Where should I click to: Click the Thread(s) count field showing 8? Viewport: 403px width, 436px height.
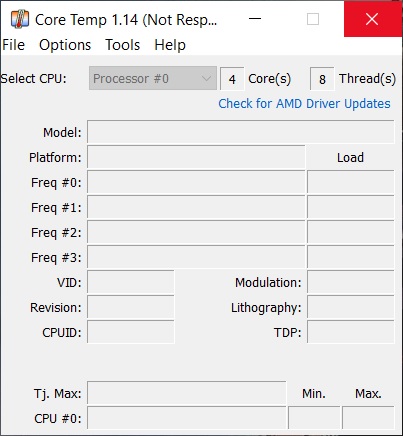click(322, 79)
